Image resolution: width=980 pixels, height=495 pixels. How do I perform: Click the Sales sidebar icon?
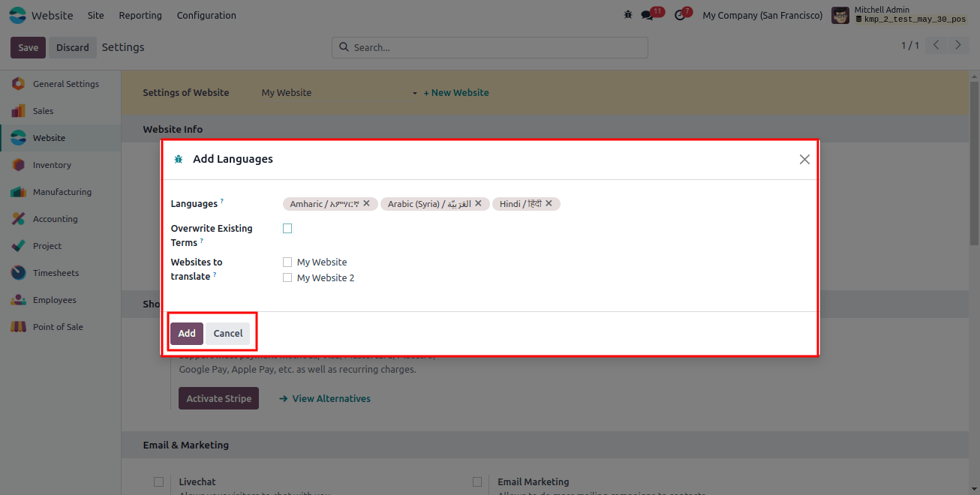tap(19, 111)
